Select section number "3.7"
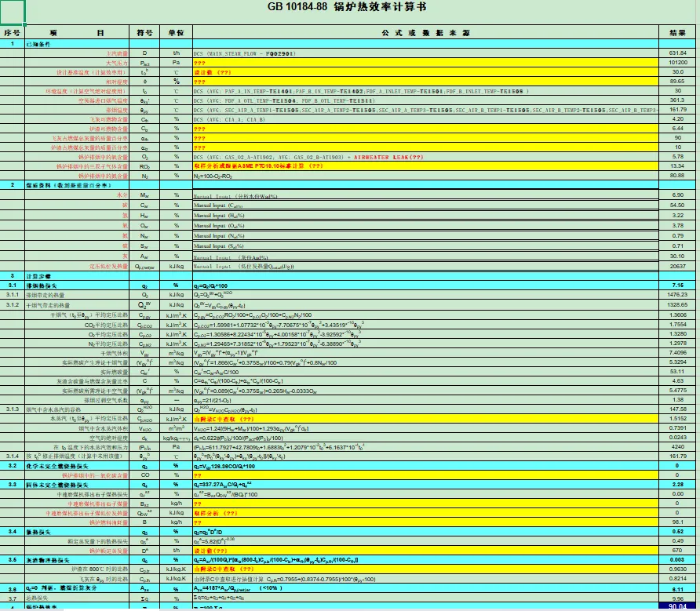The height and width of the screenshot is (611, 700). click(12, 598)
